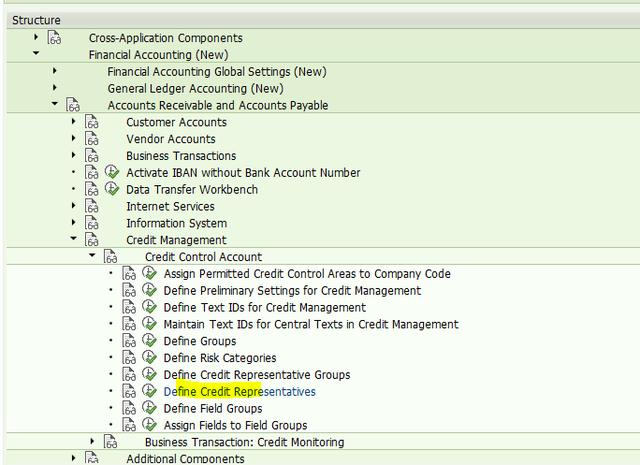
Task: Select Define Credit Representatives link
Action: point(240,392)
